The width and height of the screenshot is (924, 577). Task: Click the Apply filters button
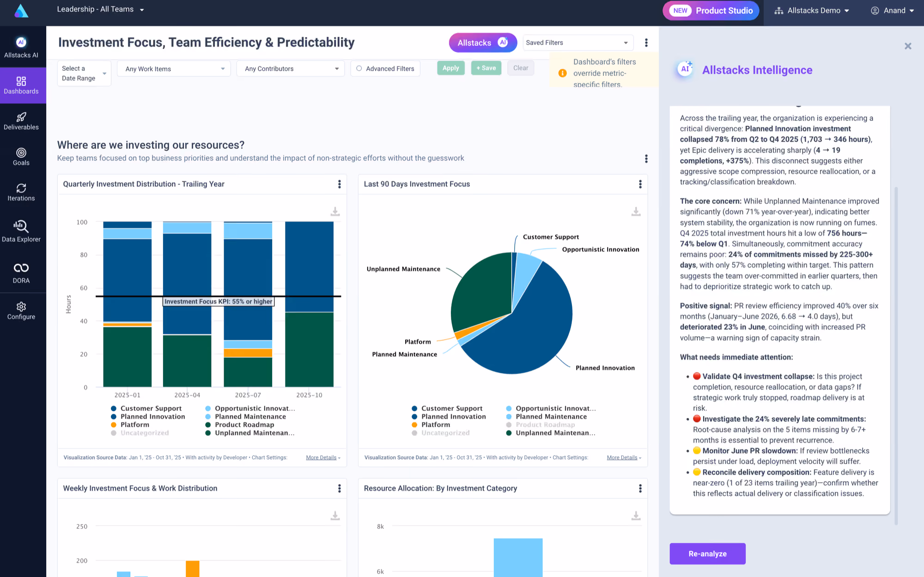pyautogui.click(x=450, y=68)
